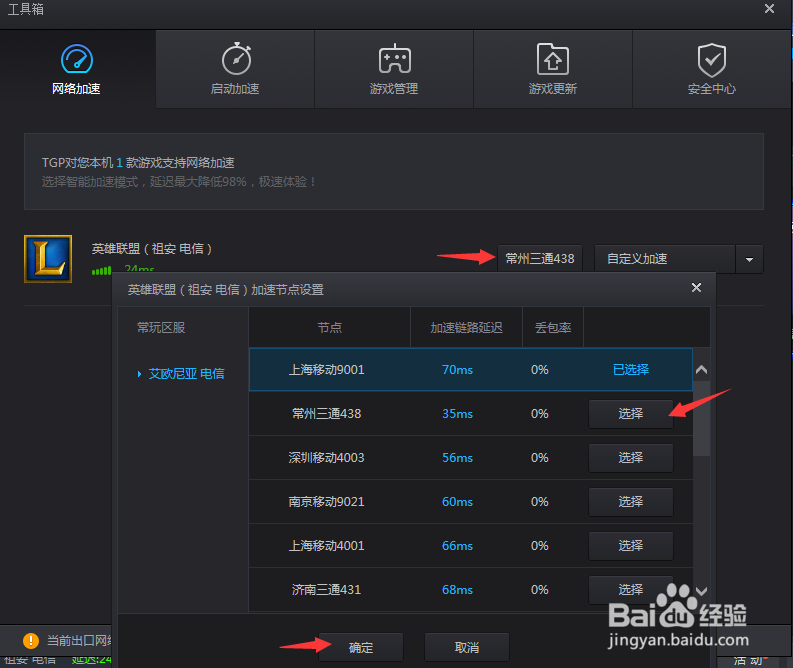The width and height of the screenshot is (793, 668).
Task: Open the 网络加速 tab
Action: [x=76, y=69]
